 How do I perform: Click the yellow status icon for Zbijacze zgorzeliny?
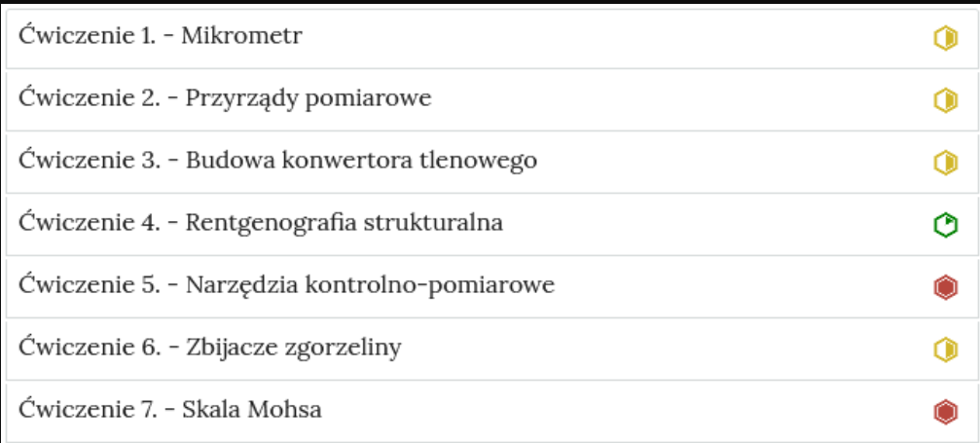945,350
